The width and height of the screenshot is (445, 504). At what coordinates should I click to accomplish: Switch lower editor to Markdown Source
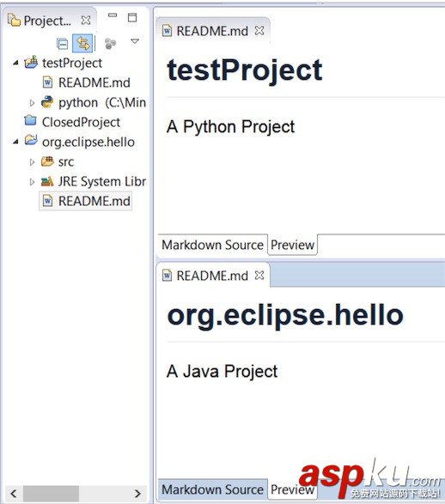click(212, 489)
